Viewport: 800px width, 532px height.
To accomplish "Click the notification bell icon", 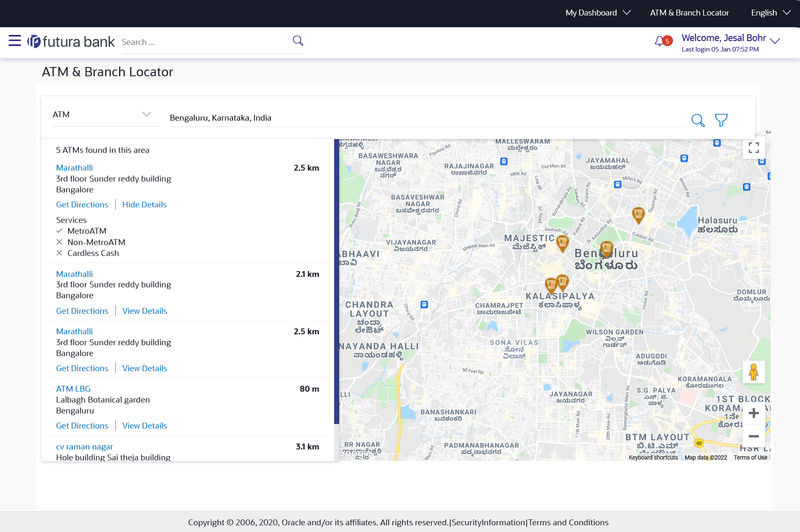I will tap(660, 41).
